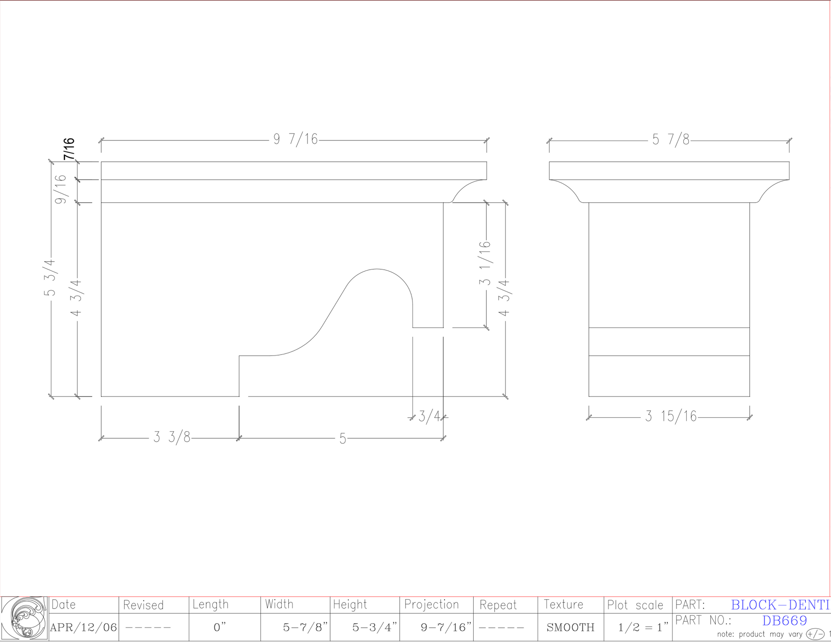Click the 3 1/16 vertical dimension label
Image resolution: width=831 pixels, height=644 pixels.
485,263
